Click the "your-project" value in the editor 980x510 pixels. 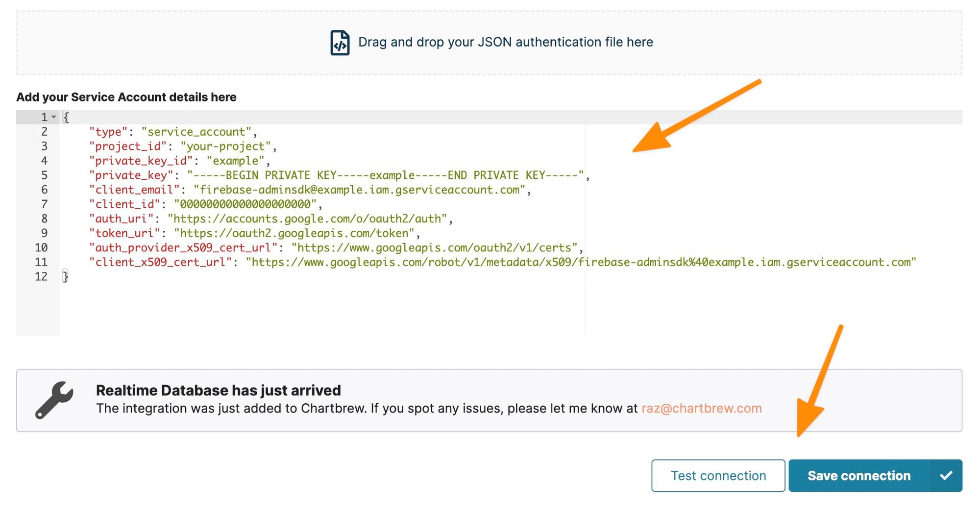(225, 146)
